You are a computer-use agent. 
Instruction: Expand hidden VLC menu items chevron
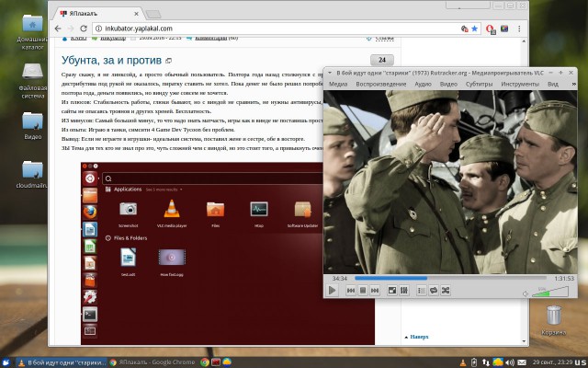[573, 84]
